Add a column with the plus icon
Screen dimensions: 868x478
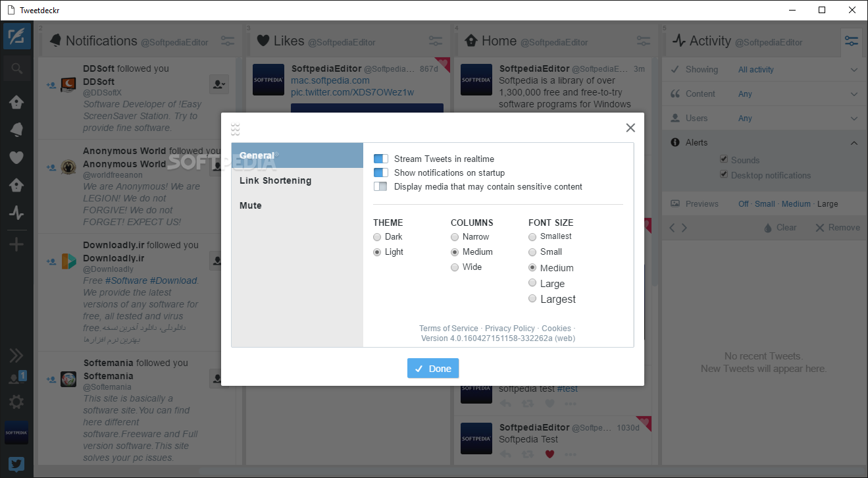[x=16, y=245]
